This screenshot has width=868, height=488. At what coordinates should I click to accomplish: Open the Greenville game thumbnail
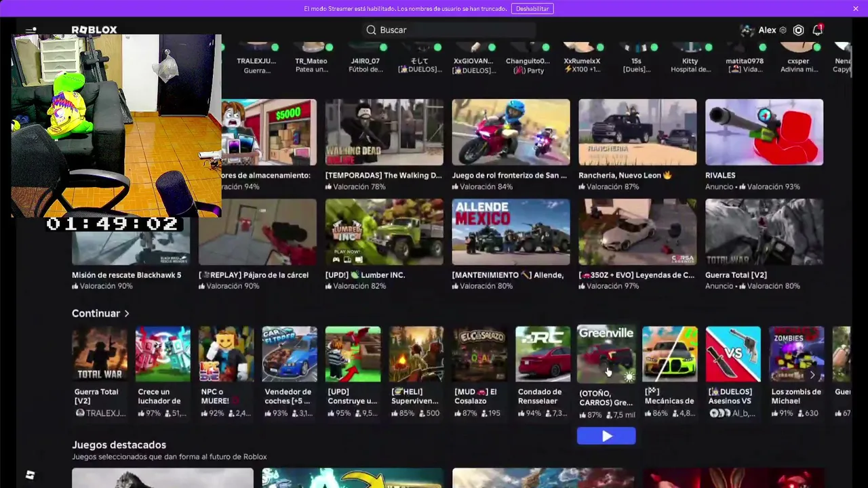pos(606,354)
